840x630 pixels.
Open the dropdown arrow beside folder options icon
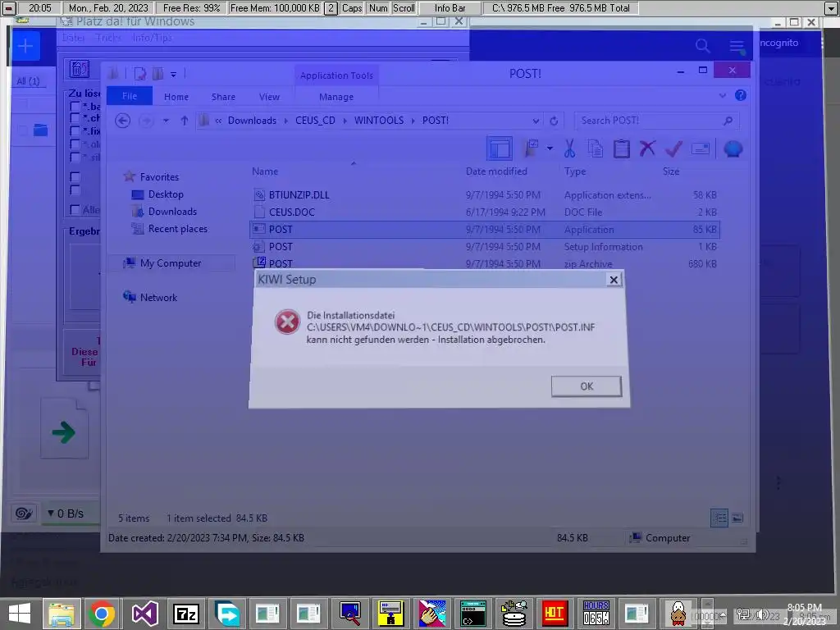[x=550, y=148]
